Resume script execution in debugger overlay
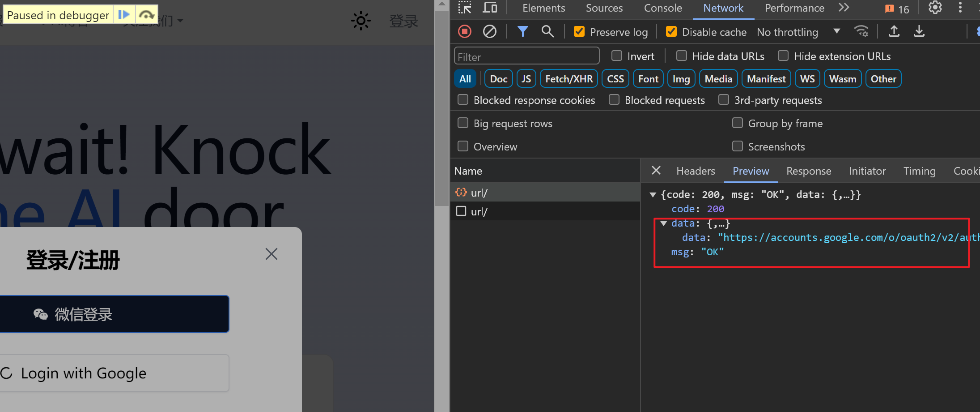 click(124, 15)
